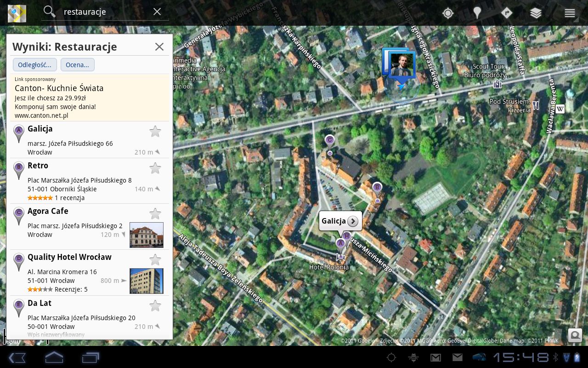
Task: Close the Wyniki: Restauracje panel
Action: click(159, 46)
